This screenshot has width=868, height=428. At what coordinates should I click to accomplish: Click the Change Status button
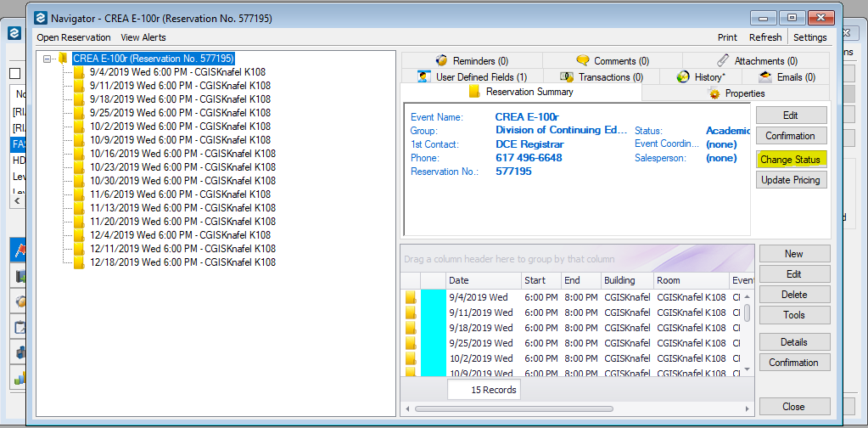click(x=791, y=160)
